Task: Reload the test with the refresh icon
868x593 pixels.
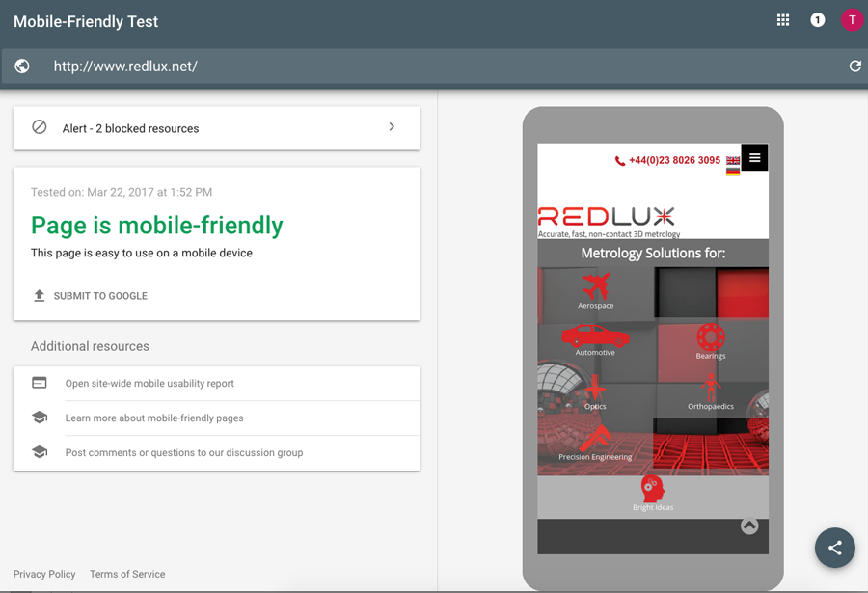Action: point(855,67)
